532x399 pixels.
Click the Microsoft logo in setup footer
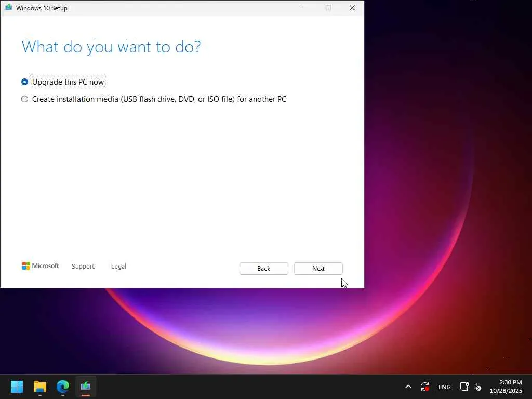point(41,265)
